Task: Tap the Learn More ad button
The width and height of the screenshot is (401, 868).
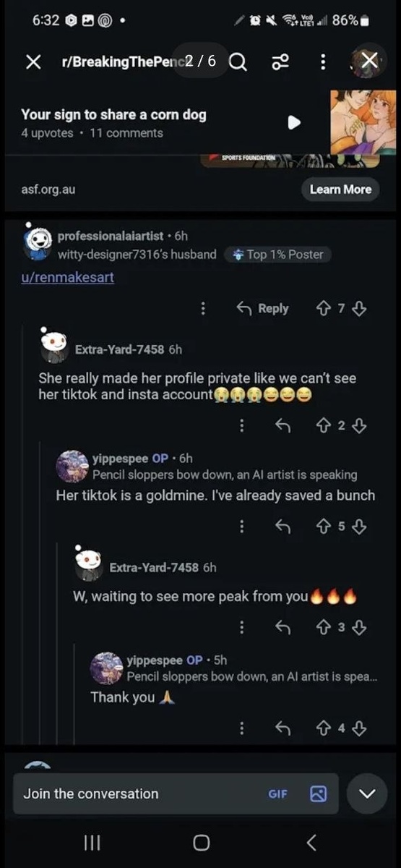Action: point(340,190)
